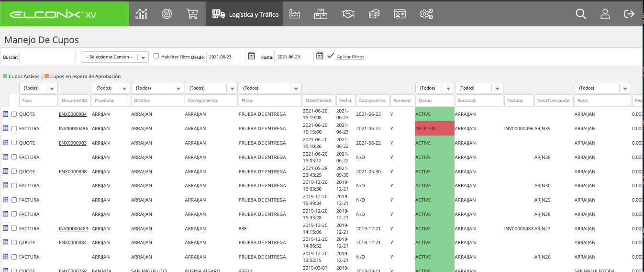Click the Factura column filter field
This screenshot has width=644, height=272.
click(519, 101)
